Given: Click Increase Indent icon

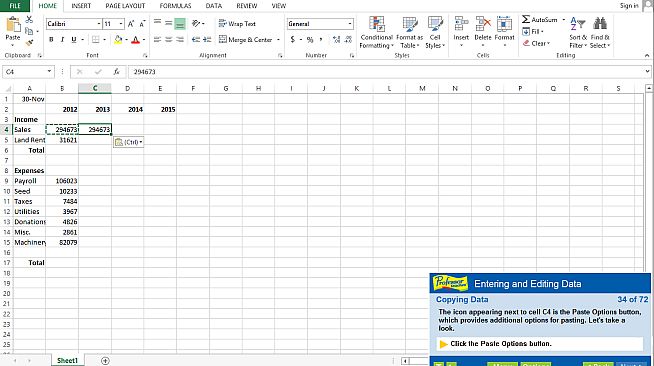Looking at the screenshot, I should [207, 40].
